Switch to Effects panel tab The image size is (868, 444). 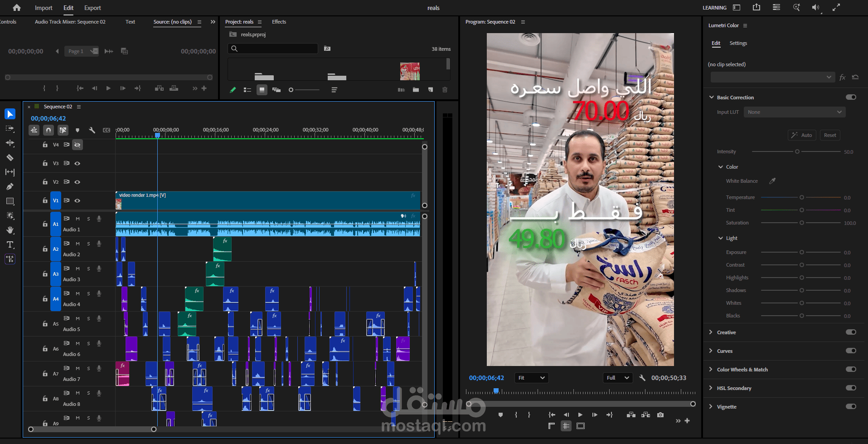coord(279,22)
